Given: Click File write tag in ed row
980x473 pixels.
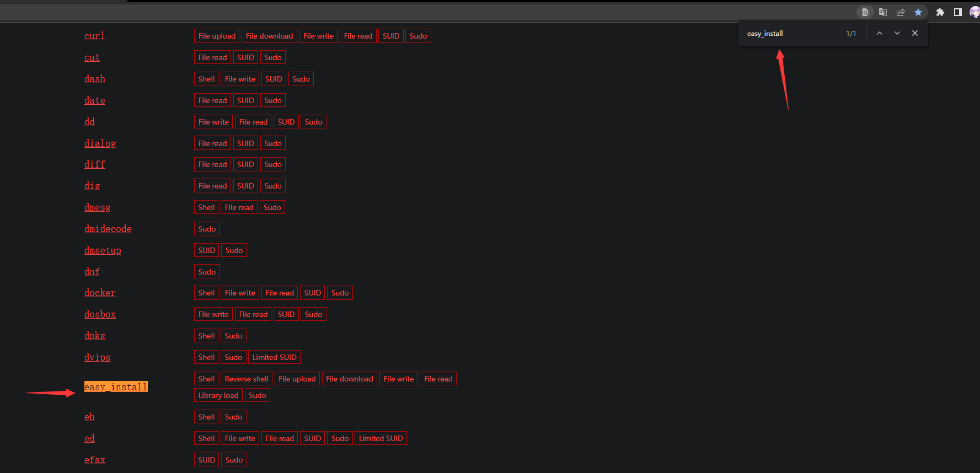Looking at the screenshot, I should click(240, 438).
